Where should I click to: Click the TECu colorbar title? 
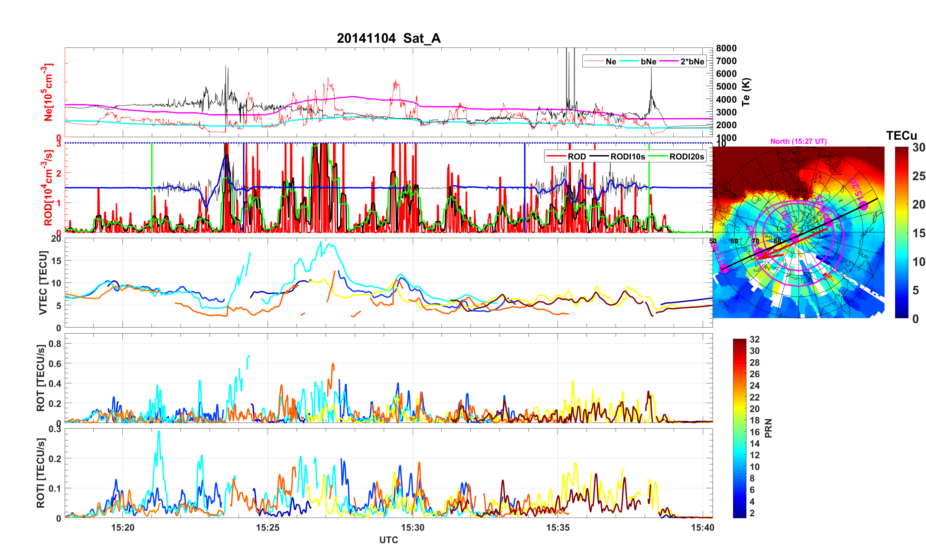pyautogui.click(x=901, y=136)
